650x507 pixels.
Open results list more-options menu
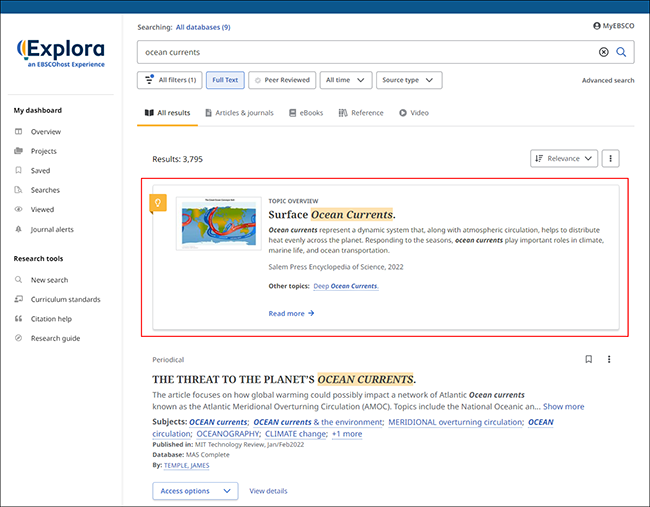pyautogui.click(x=610, y=158)
